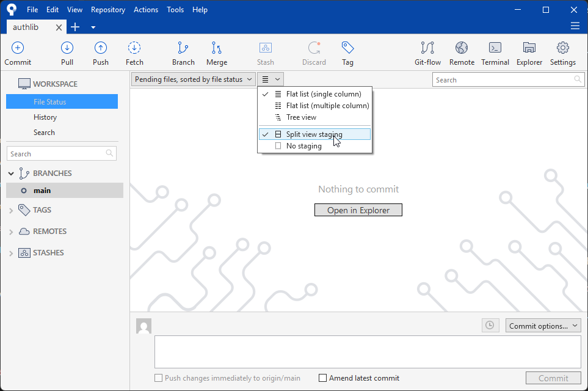Image resolution: width=588 pixels, height=391 pixels.
Task: Click the magnifier in sidebar search
Action: pos(109,153)
